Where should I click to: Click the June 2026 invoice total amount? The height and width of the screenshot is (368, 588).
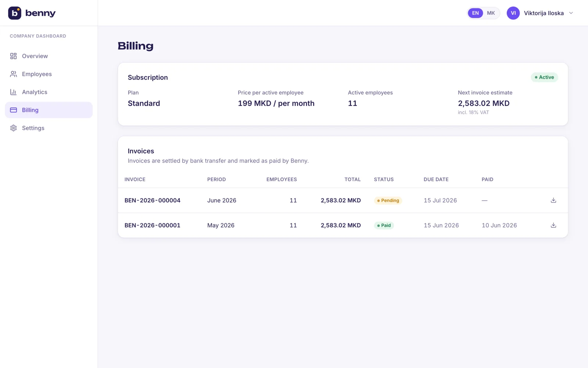click(341, 201)
